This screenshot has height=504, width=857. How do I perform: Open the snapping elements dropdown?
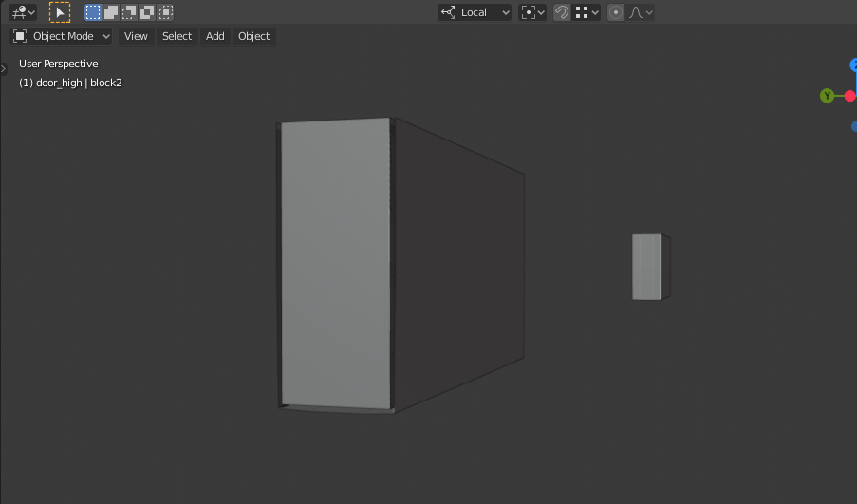587,12
